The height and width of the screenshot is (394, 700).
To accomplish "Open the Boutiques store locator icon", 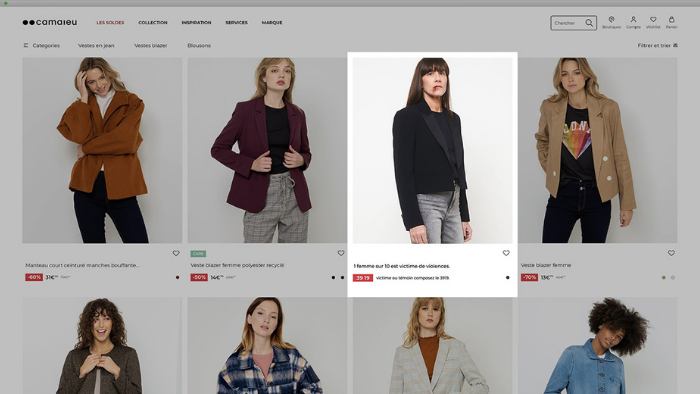I will [x=611, y=20].
